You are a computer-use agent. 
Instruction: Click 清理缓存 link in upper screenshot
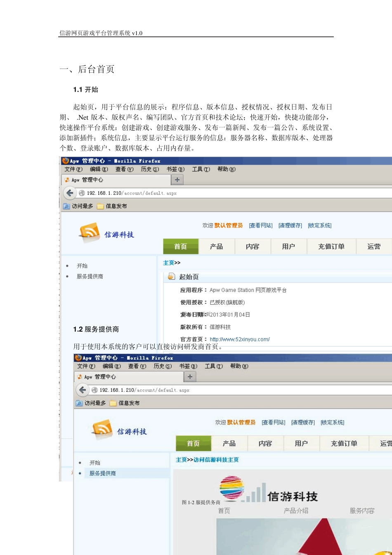point(290,225)
